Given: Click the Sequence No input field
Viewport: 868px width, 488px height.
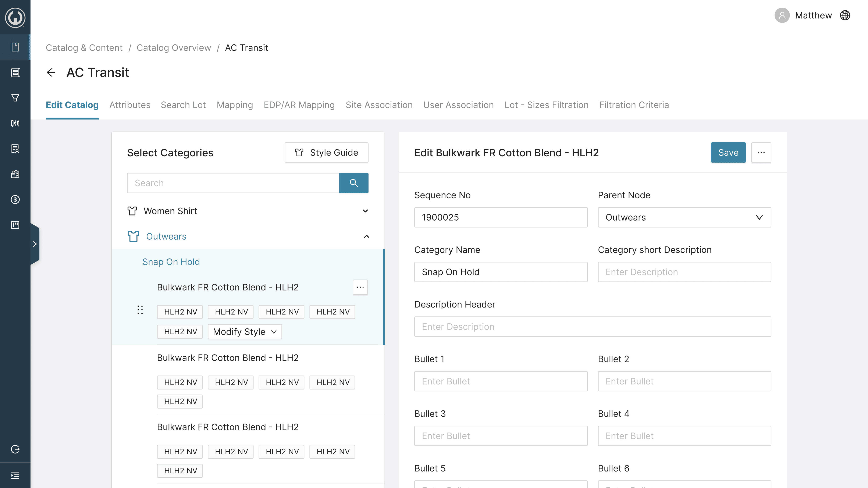Looking at the screenshot, I should click(x=500, y=217).
